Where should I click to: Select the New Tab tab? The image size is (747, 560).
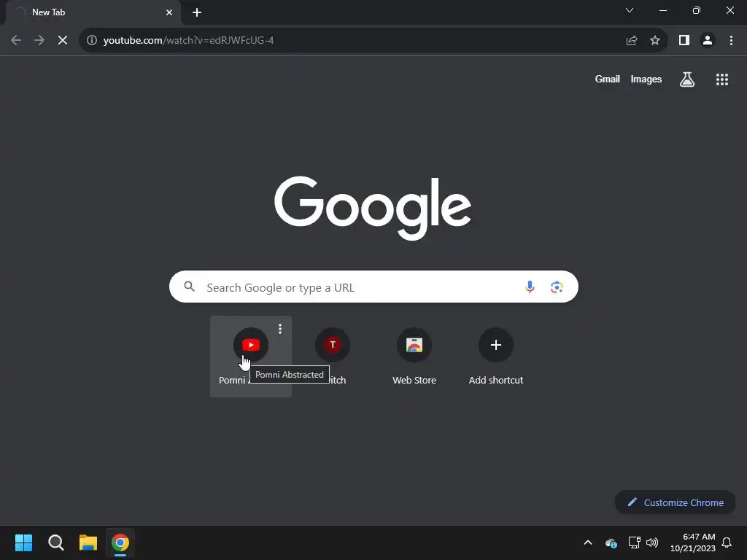[x=93, y=12]
